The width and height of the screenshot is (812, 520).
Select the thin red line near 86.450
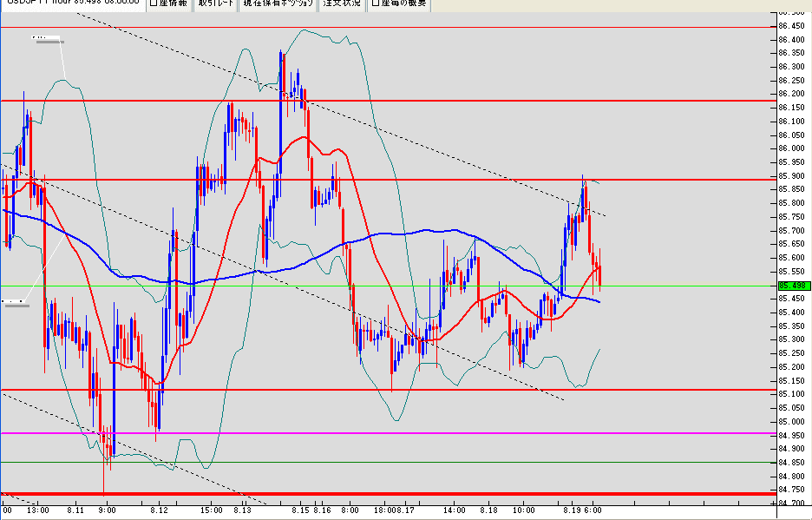(x=389, y=27)
